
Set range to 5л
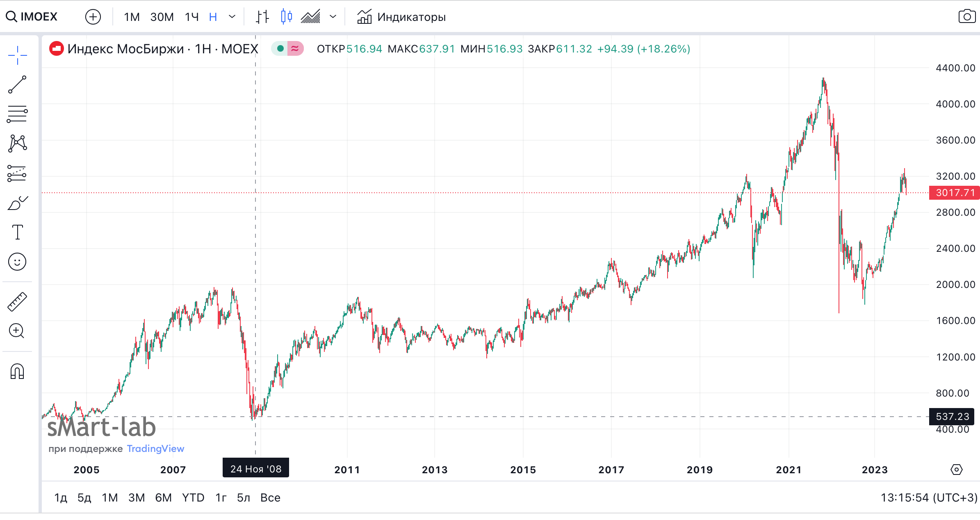tap(244, 497)
